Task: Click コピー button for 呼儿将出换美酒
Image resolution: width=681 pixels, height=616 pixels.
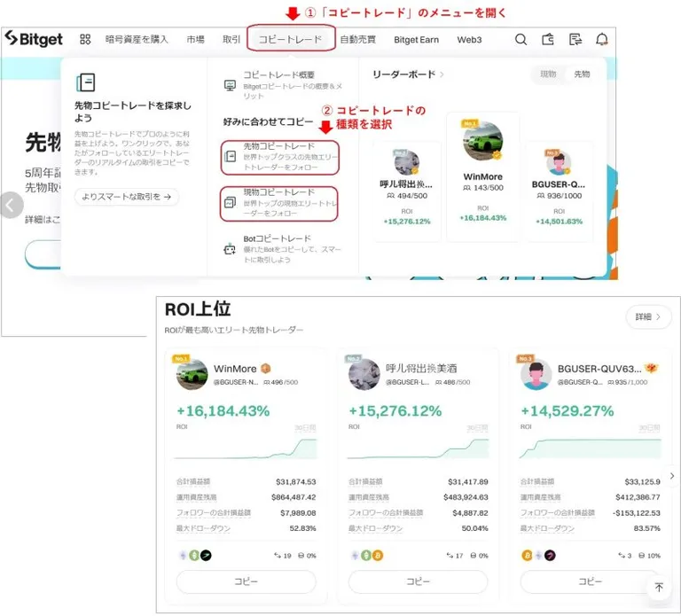Action: (x=418, y=581)
